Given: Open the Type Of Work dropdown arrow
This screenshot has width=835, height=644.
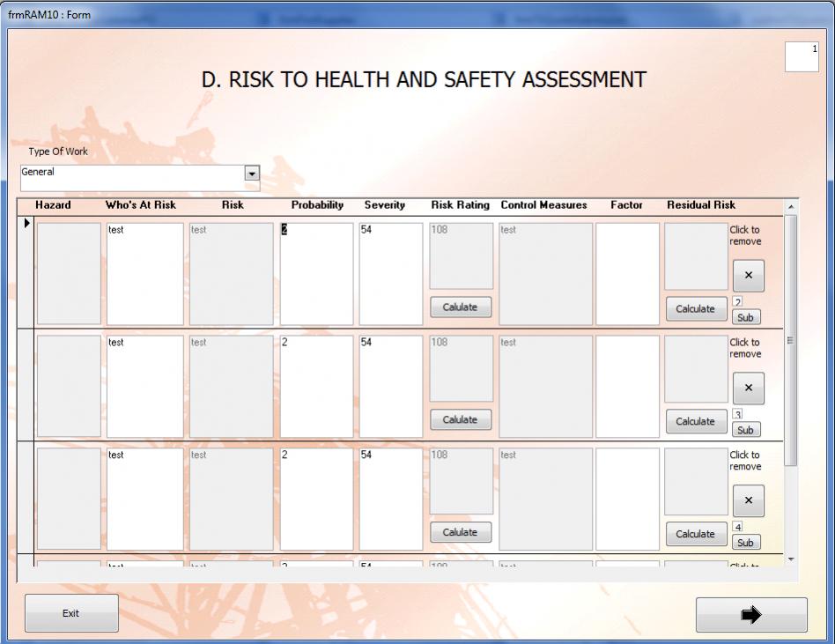Looking at the screenshot, I should click(252, 173).
